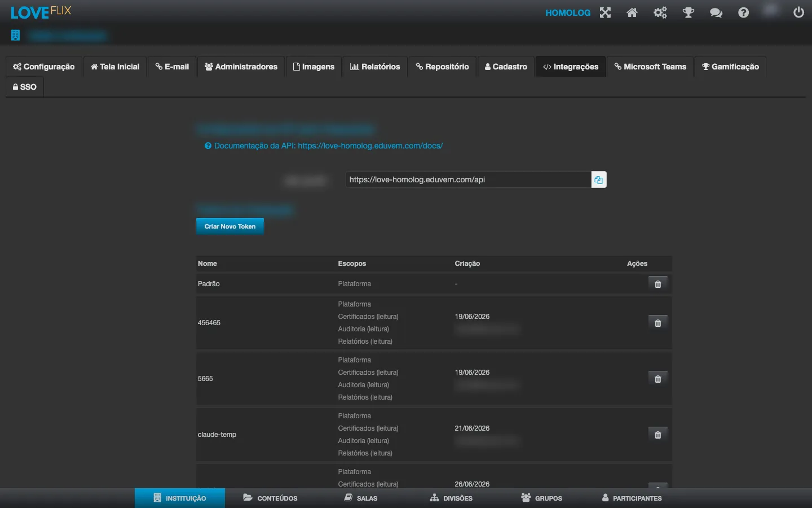
Task: Click Auditoria (leitura) in claude-temp row
Action: point(364,441)
